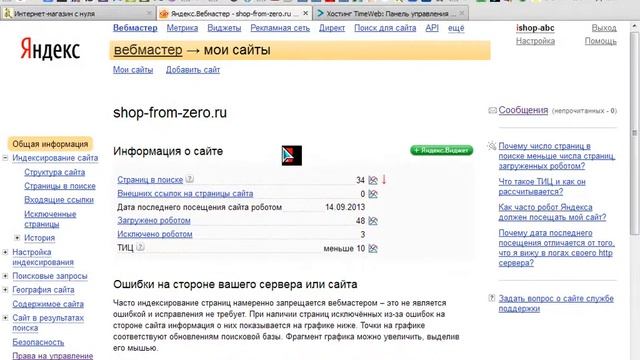This screenshot has height=360, width=640.
Task: Open Задать вопрос о сайте службе поддержки
Action: [x=556, y=303]
